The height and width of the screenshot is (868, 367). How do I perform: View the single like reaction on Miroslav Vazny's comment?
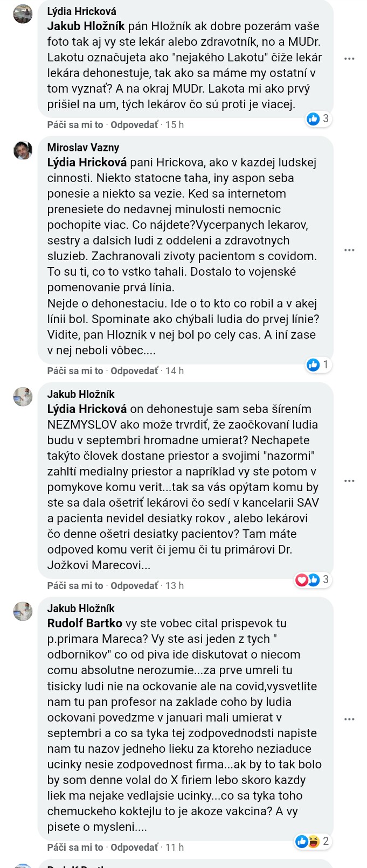click(318, 365)
